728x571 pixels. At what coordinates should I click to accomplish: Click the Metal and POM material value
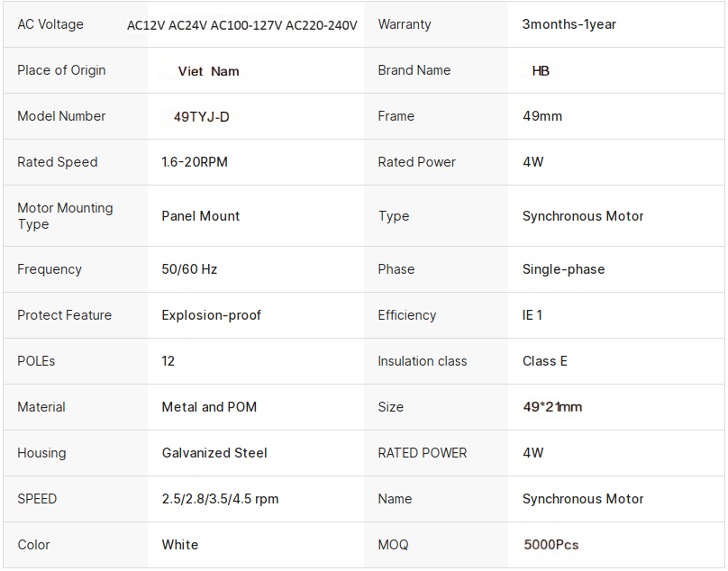[209, 407]
